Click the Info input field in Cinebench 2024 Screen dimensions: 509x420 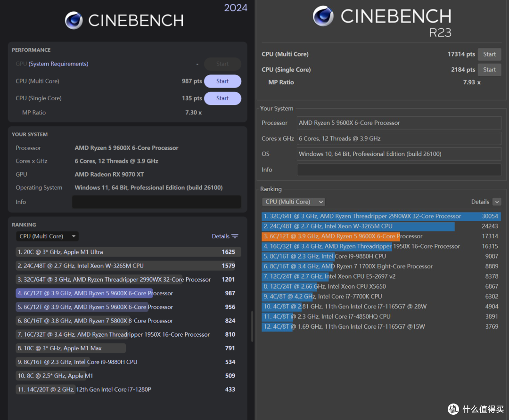click(156, 202)
